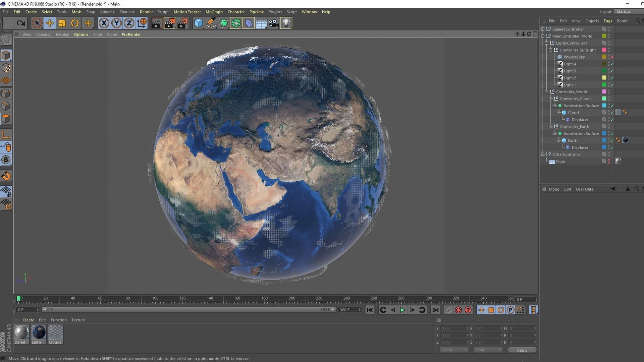644x362 pixels.
Task: Toggle the X axis lock
Action: click(104, 23)
